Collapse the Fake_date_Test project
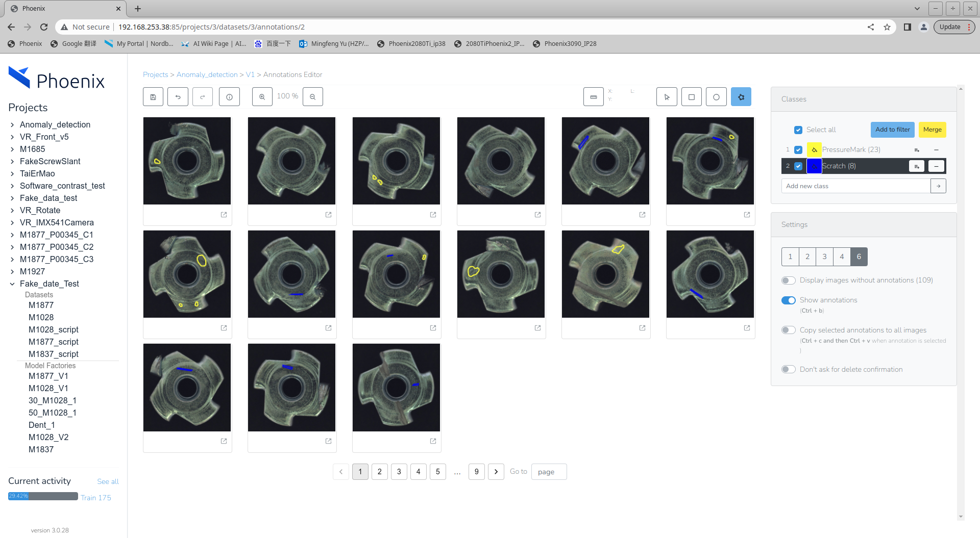This screenshot has height=538, width=980. tap(13, 284)
